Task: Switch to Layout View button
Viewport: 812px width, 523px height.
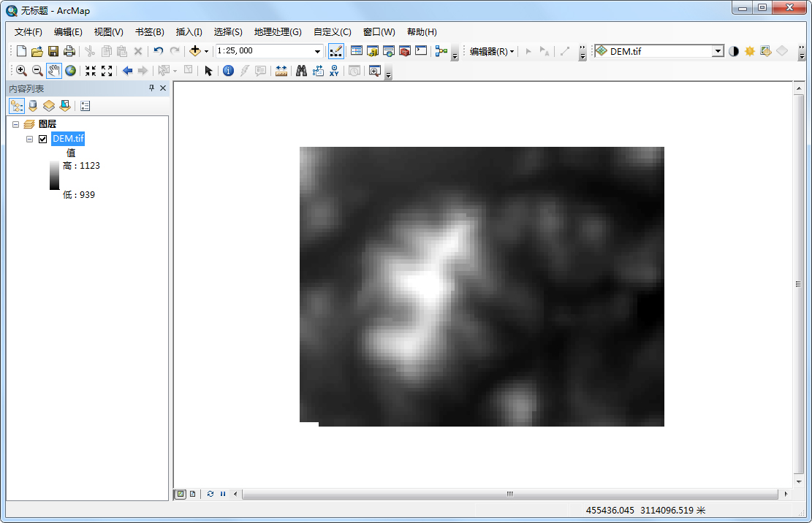Action: point(193,494)
